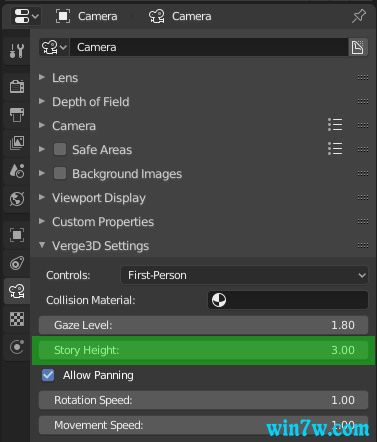Click the Movement Speed value field
The width and height of the screenshot is (377, 442).
tap(203, 425)
